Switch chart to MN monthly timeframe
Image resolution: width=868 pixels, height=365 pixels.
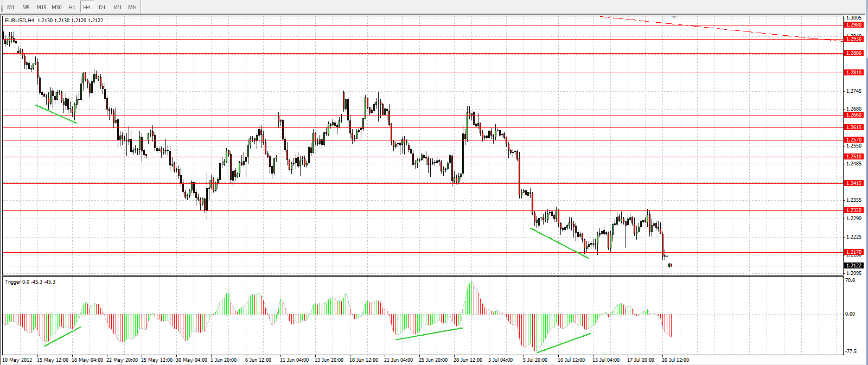click(132, 7)
